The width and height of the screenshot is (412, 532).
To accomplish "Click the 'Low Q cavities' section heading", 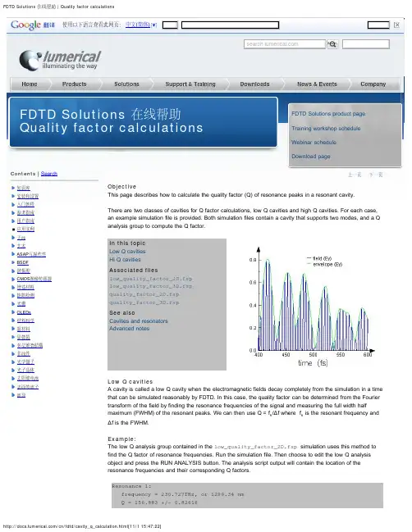I will pyautogui.click(x=130, y=382).
